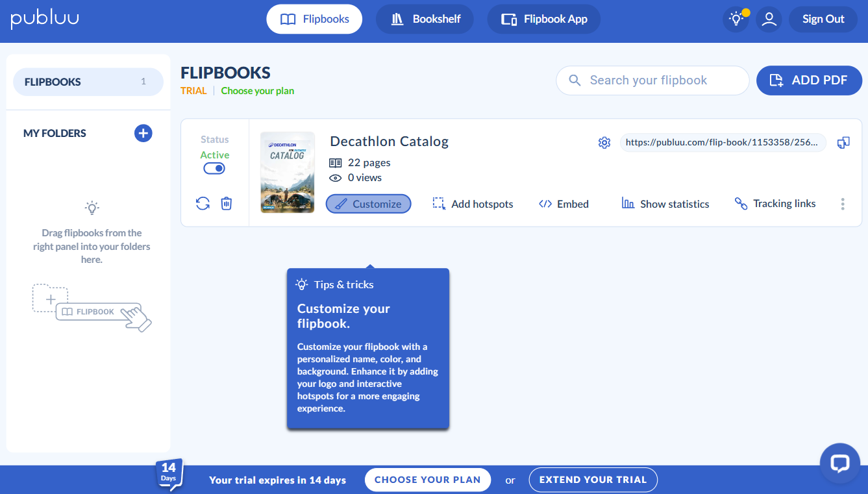Click the 14 Days trial badge

tap(169, 474)
